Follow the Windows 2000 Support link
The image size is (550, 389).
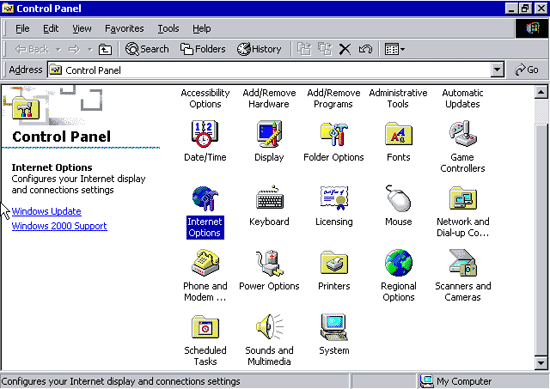[59, 226]
